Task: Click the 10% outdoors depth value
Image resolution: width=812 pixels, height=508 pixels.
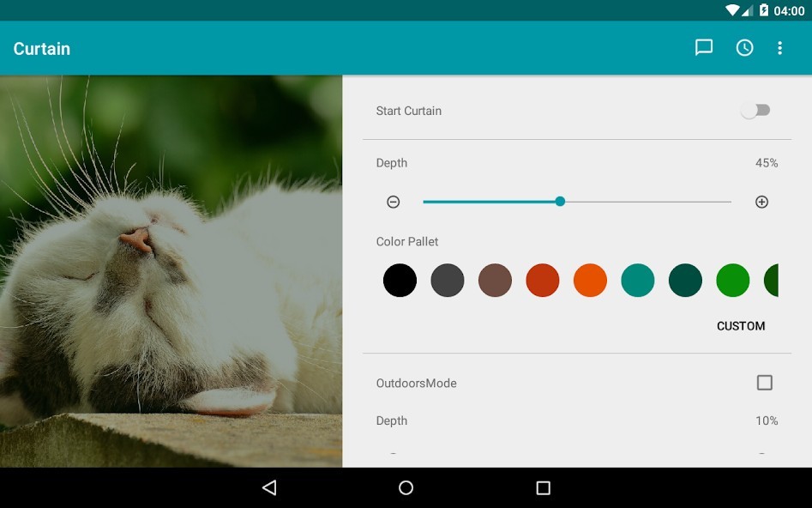Action: (767, 420)
